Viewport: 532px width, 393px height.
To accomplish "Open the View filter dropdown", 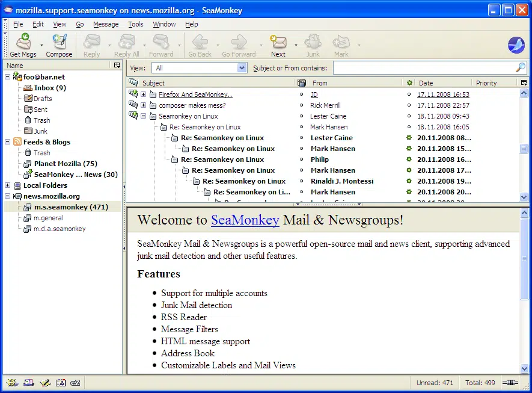I will [x=199, y=68].
